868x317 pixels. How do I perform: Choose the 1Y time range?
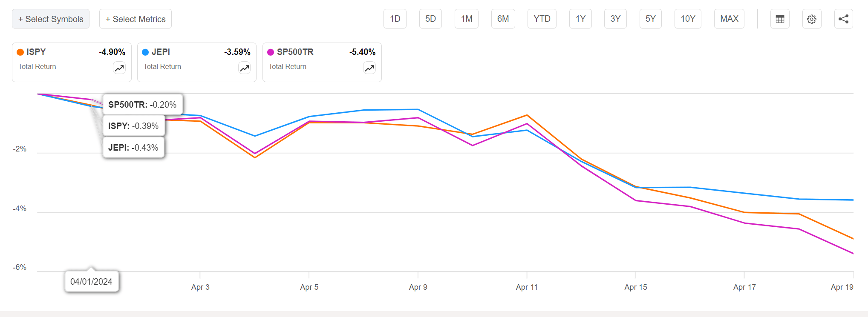point(580,19)
